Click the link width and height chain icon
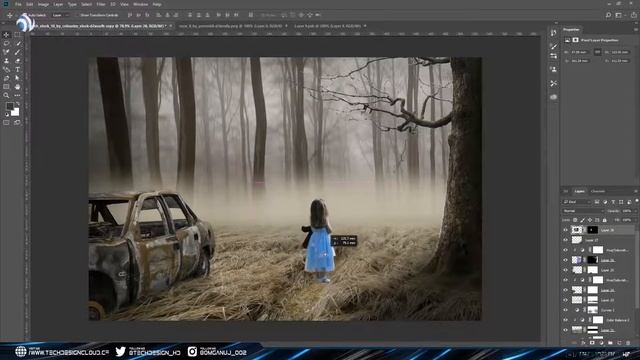 pyautogui.click(x=598, y=52)
